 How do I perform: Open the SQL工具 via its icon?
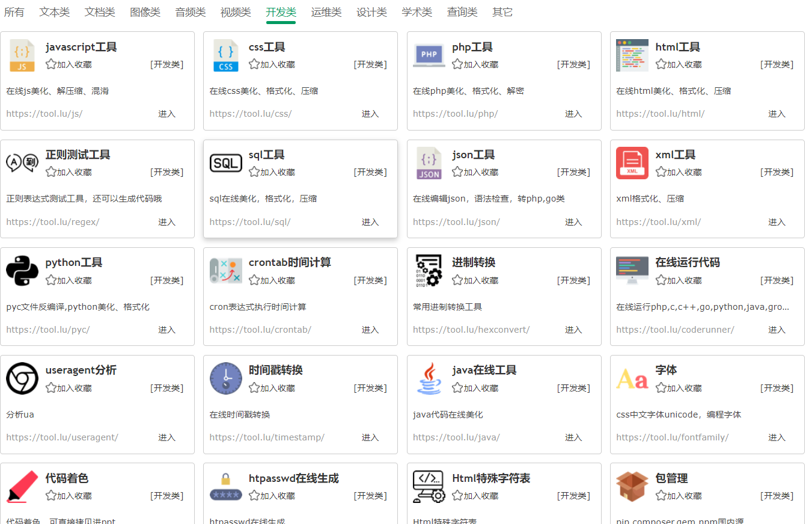point(225,162)
